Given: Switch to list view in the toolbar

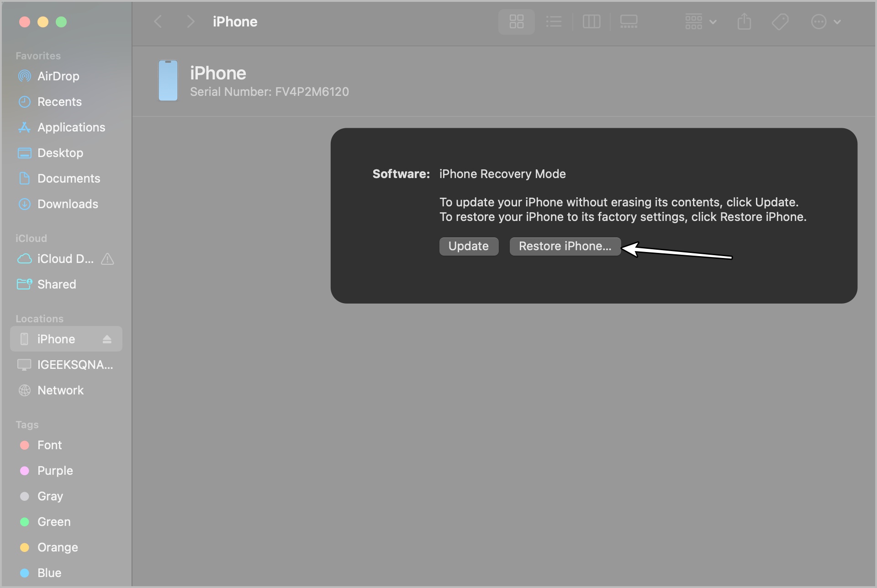Looking at the screenshot, I should tap(554, 21).
